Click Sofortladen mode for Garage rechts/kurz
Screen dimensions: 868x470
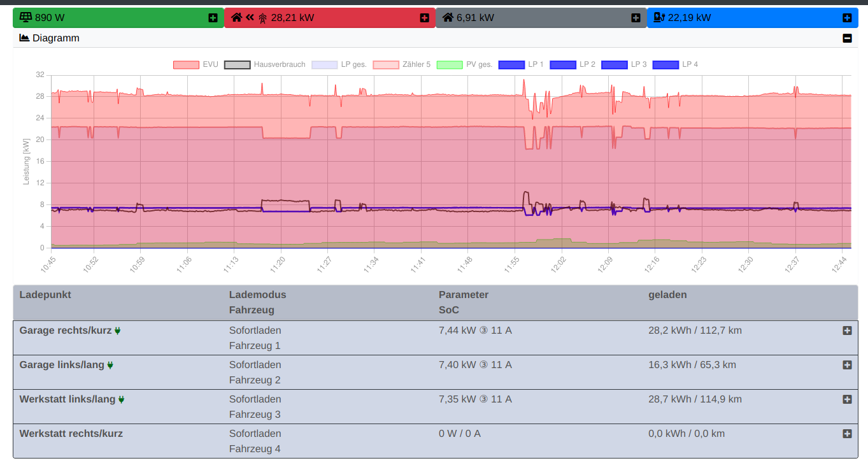pos(255,331)
